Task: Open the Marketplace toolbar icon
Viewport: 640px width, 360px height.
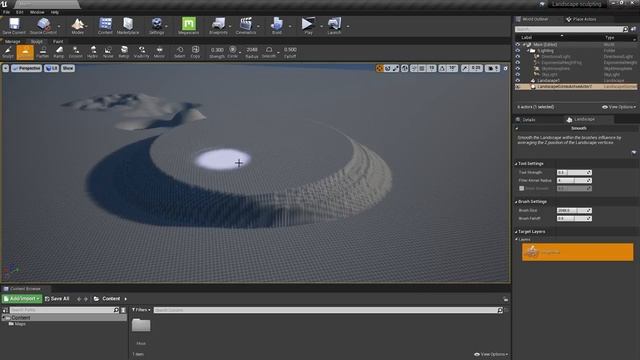Action: 128,26
